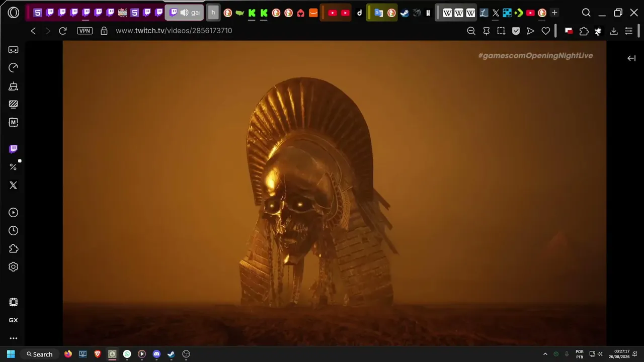Open Firefox from the taskbar
This screenshot has width=644, height=362.
(x=68, y=354)
